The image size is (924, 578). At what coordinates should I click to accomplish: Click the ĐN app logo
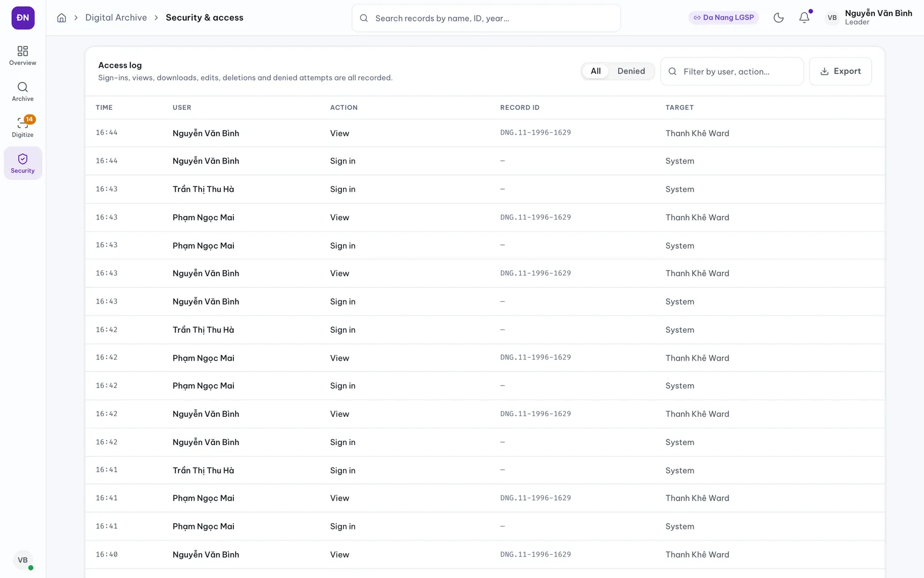(23, 18)
